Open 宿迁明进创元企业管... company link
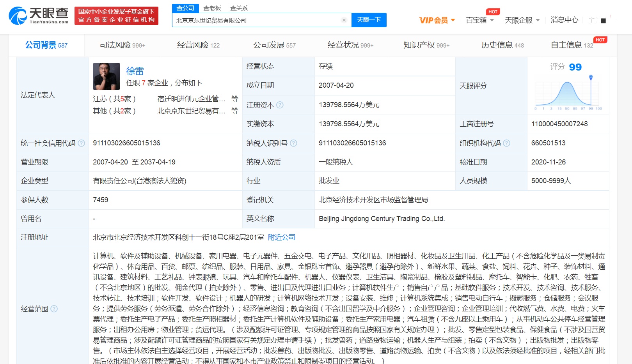632x364 pixels. (191, 99)
